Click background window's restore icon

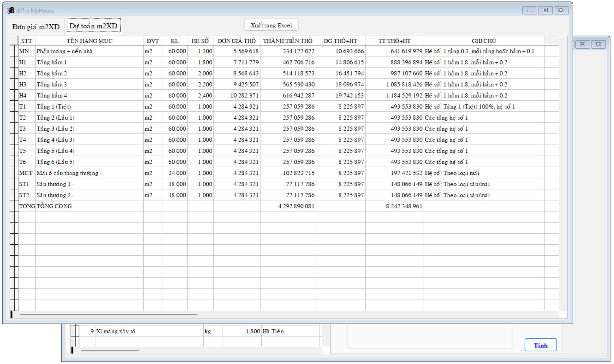pyautogui.click(x=583, y=44)
